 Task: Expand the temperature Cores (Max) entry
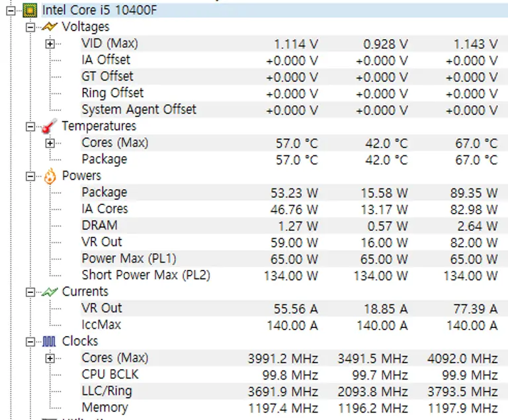click(50, 143)
